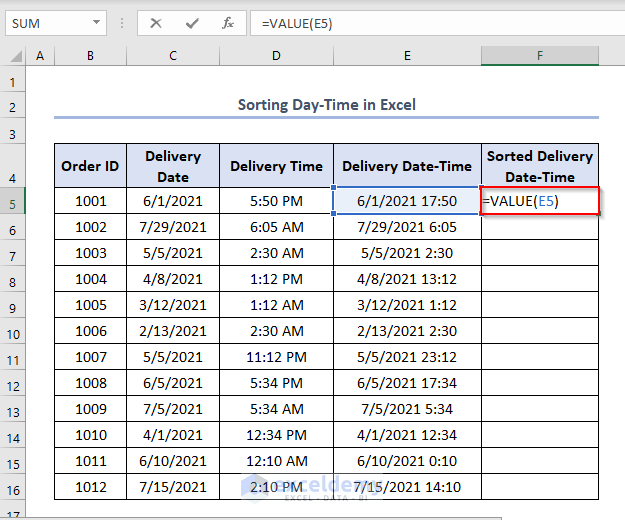Click the Sorted Delivery Date-Time header
625x520 pixels.
(x=539, y=166)
